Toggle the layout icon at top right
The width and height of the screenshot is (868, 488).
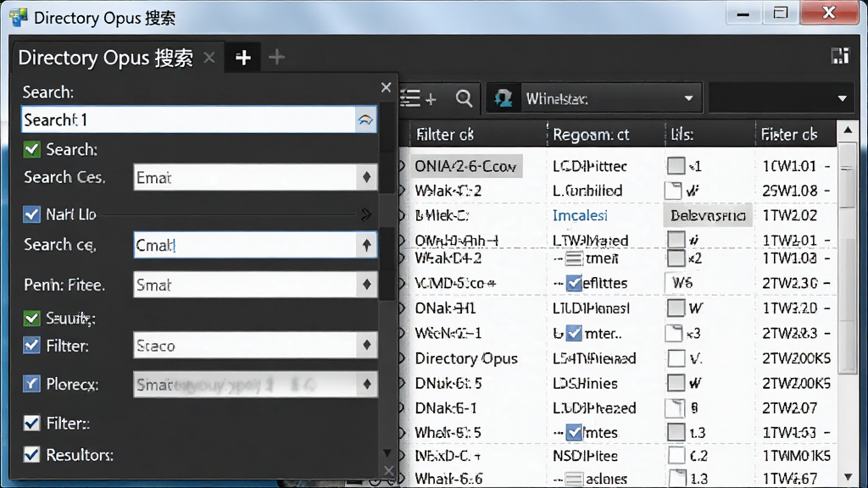coord(840,56)
